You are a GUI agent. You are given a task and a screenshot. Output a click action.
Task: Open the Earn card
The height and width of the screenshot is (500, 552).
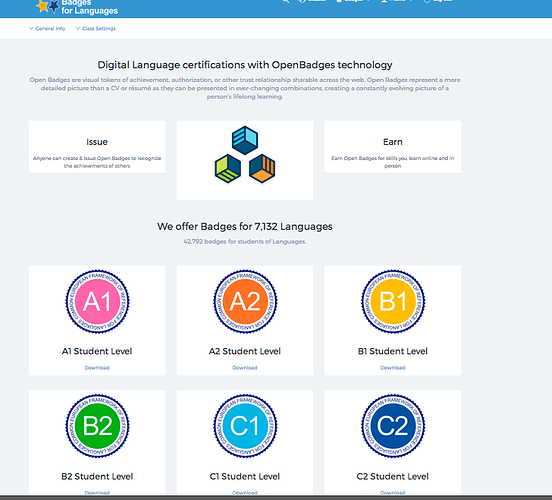(393, 147)
